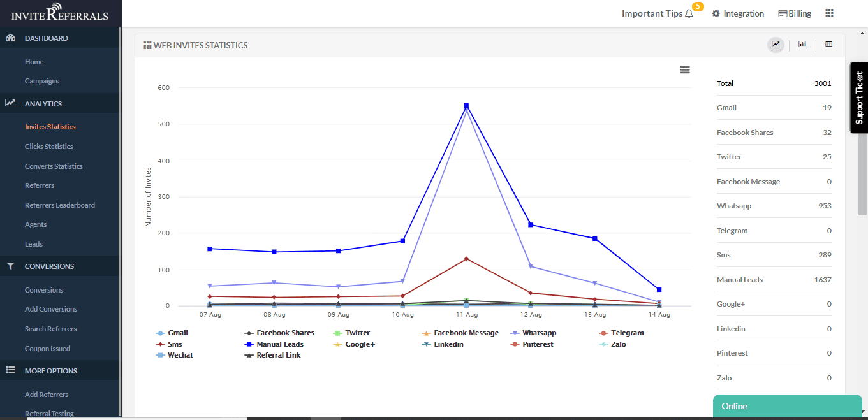
Task: Open the Online chat widget
Action: (x=787, y=406)
